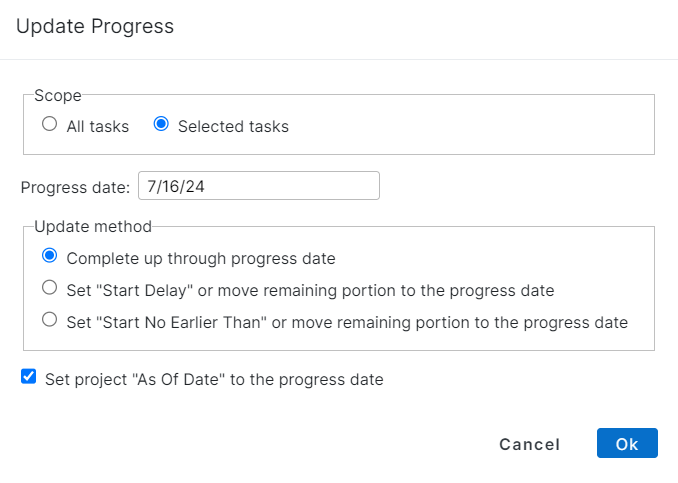Choose the "Selected tasks" radio circle
This screenshot has width=678, height=483.
click(161, 126)
